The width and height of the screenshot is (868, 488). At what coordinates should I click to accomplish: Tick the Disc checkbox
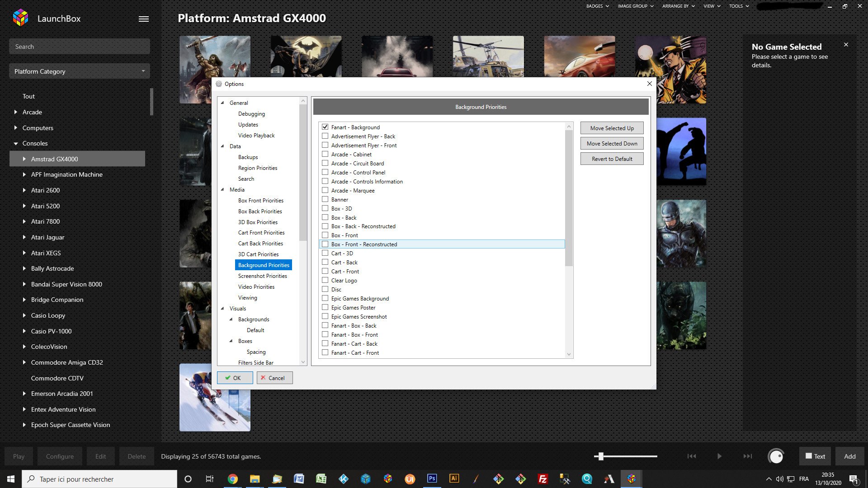(x=325, y=289)
